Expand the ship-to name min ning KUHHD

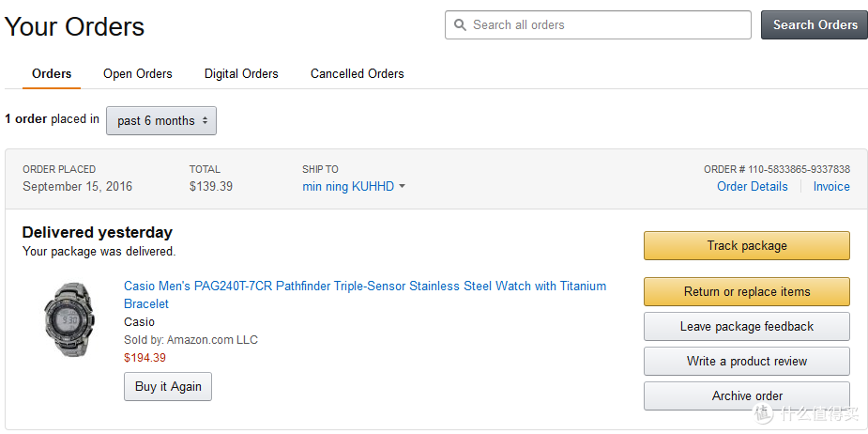tap(348, 186)
